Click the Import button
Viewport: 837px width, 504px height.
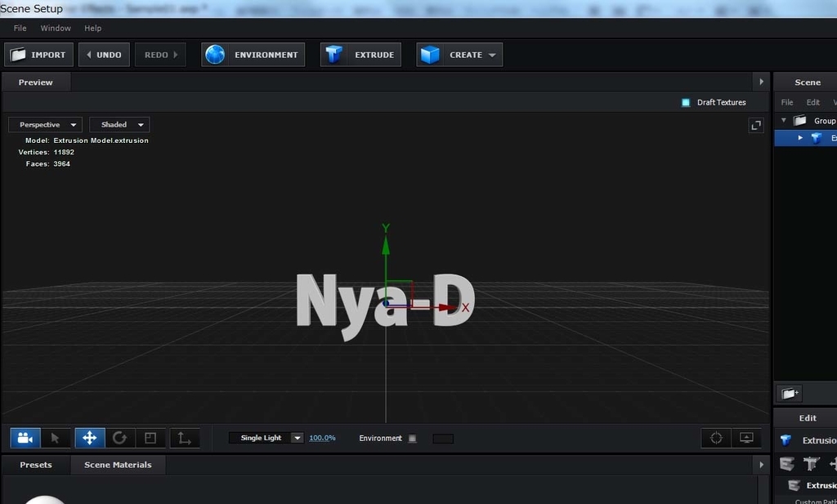click(x=39, y=55)
